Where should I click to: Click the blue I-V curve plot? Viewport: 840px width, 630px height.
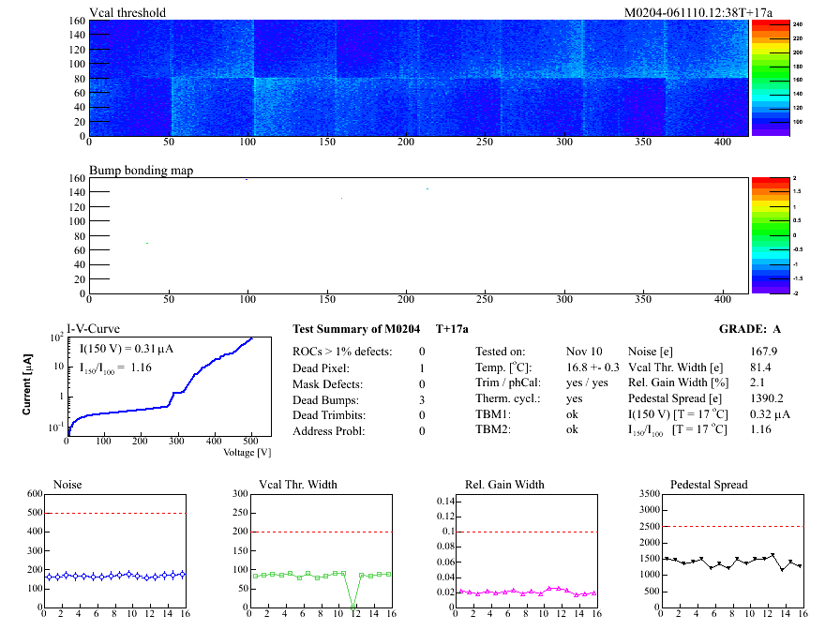coord(160,388)
